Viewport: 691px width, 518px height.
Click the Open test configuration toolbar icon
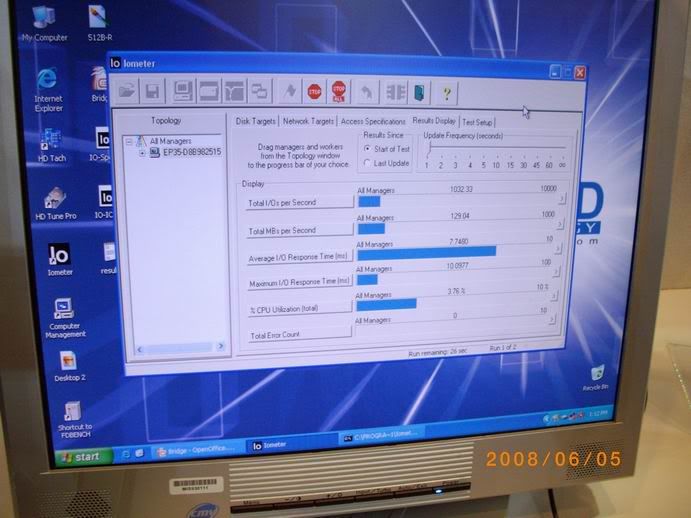pyautogui.click(x=127, y=91)
